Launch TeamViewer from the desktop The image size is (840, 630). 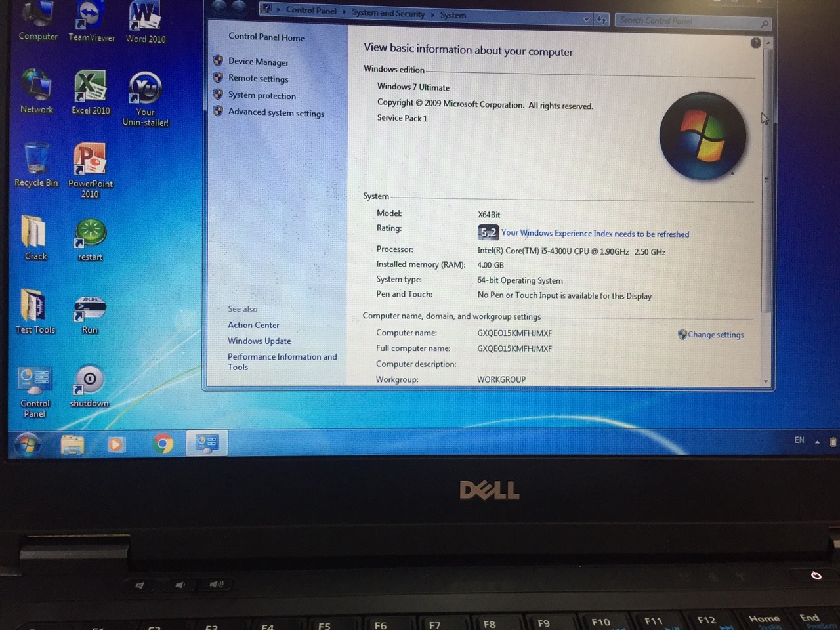coord(91,22)
